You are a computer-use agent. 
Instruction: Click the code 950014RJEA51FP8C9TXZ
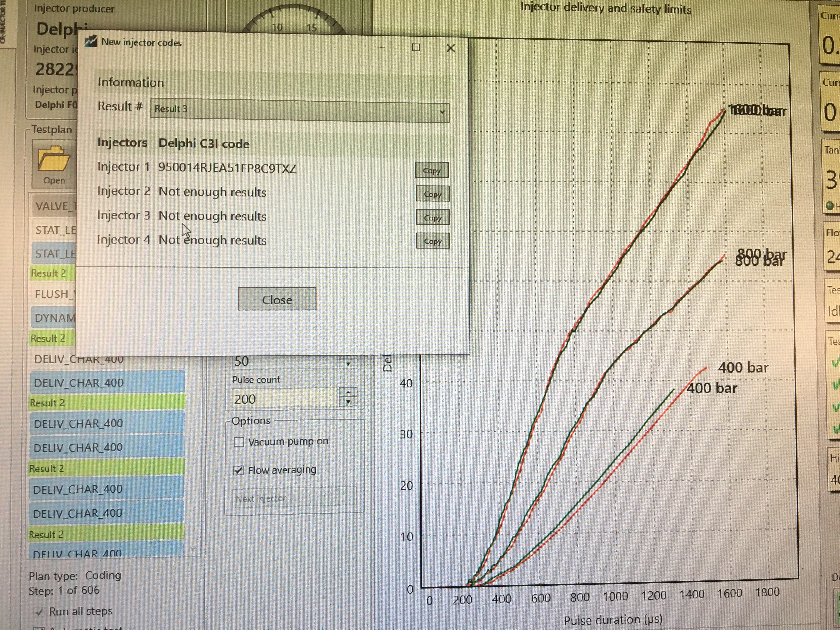[x=227, y=168]
